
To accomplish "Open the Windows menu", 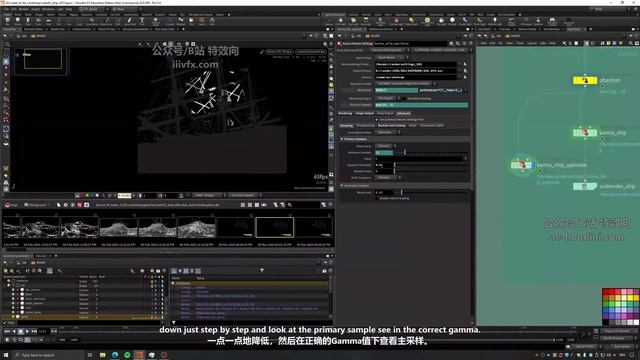I will click(x=48, y=9).
